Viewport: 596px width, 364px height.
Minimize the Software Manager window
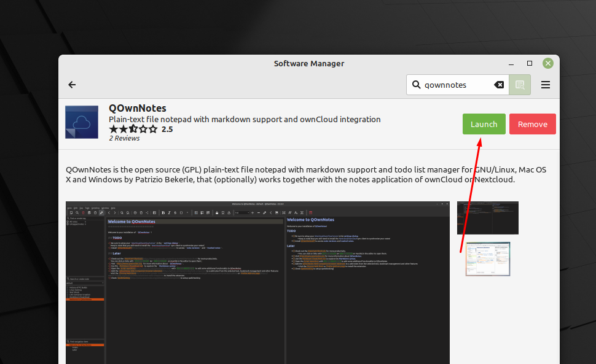(x=511, y=64)
